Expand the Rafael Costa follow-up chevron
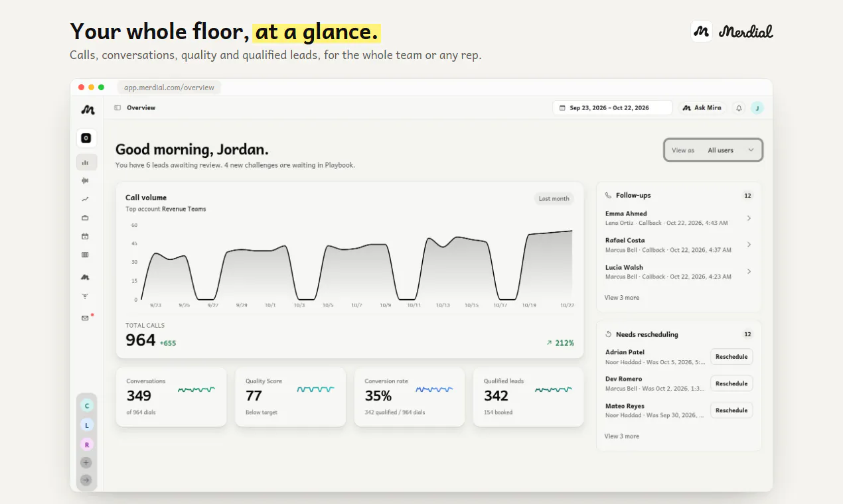 pos(749,245)
